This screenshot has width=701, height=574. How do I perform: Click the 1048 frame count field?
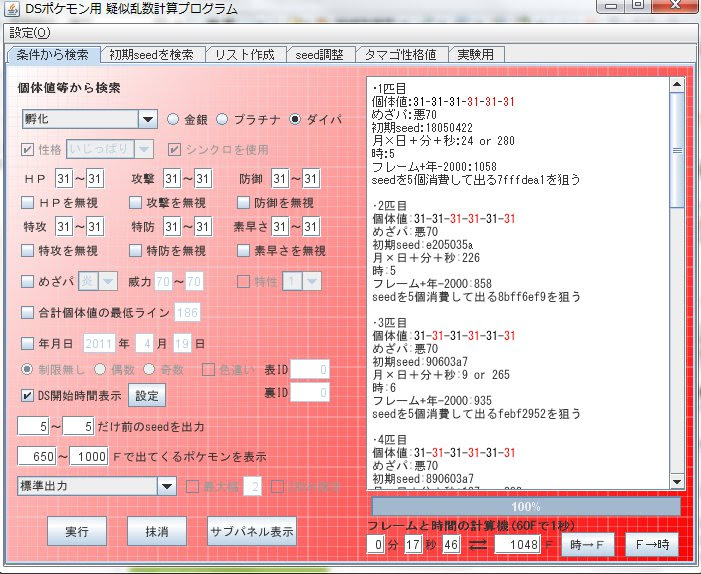pyautogui.click(x=518, y=544)
